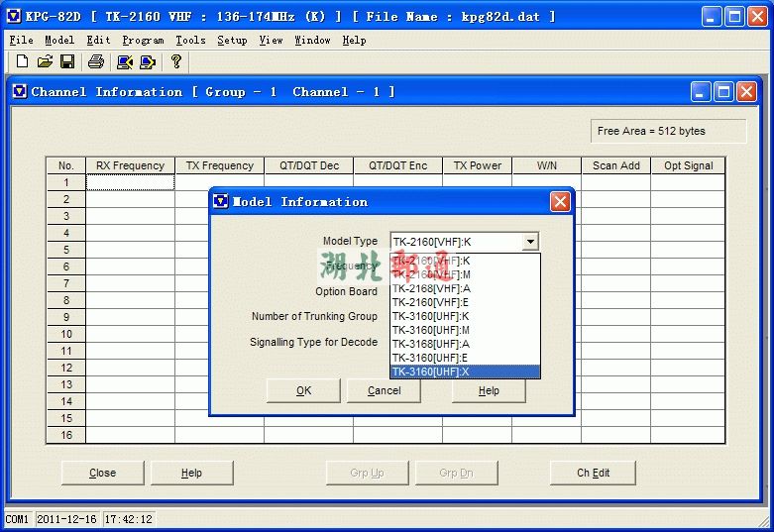The image size is (774, 532).
Task: Open the Program menu
Action: pos(143,41)
